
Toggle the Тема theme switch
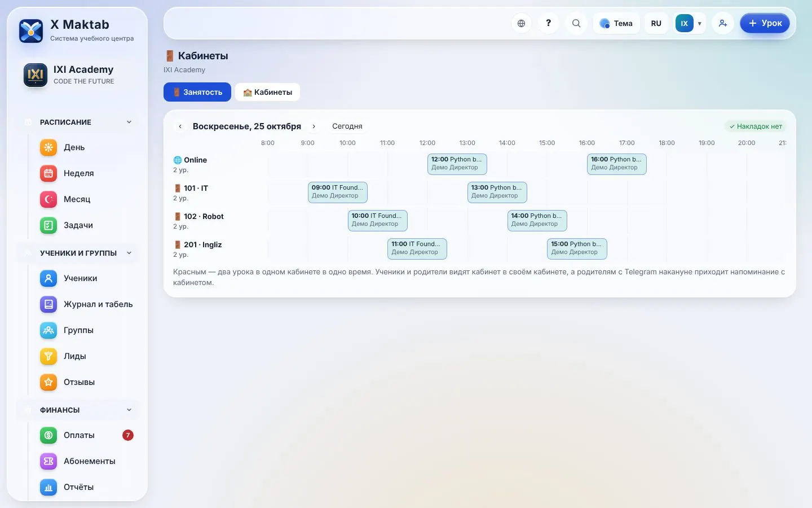click(616, 23)
